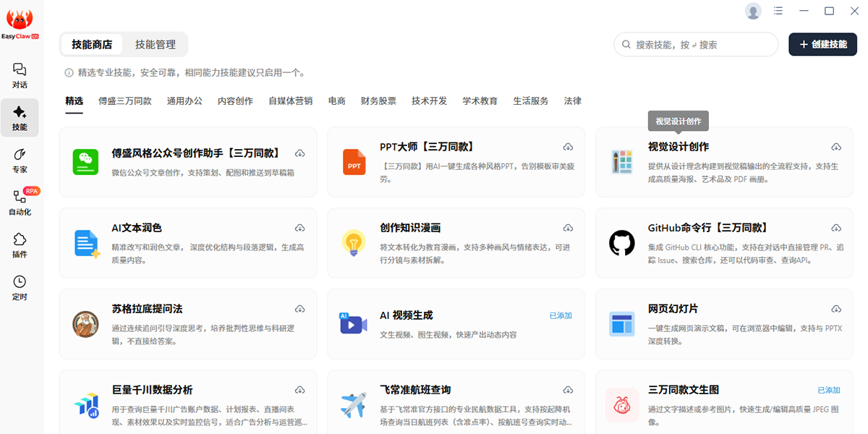The image size is (868, 434).
Task: Download the GitHub命令行 skill
Action: (x=836, y=228)
